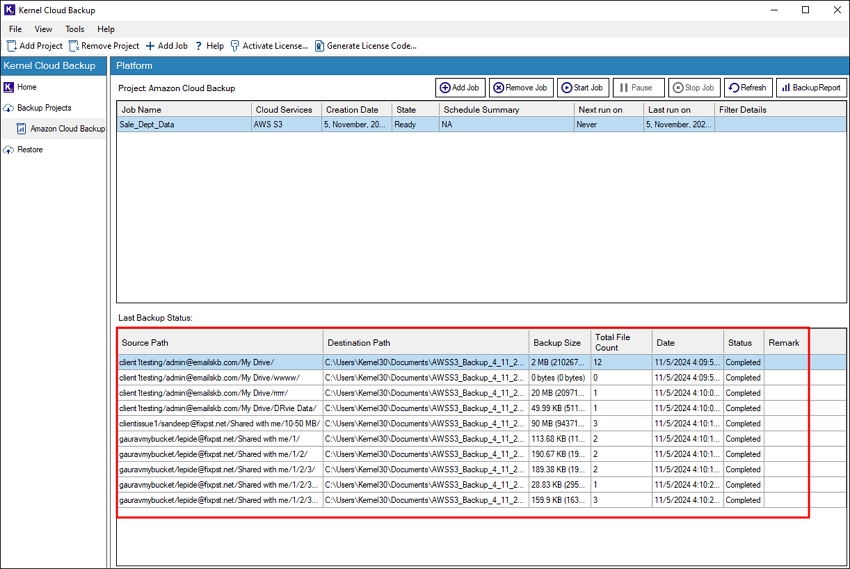Click the Status column header
This screenshot has height=569, width=850.
[x=744, y=342]
